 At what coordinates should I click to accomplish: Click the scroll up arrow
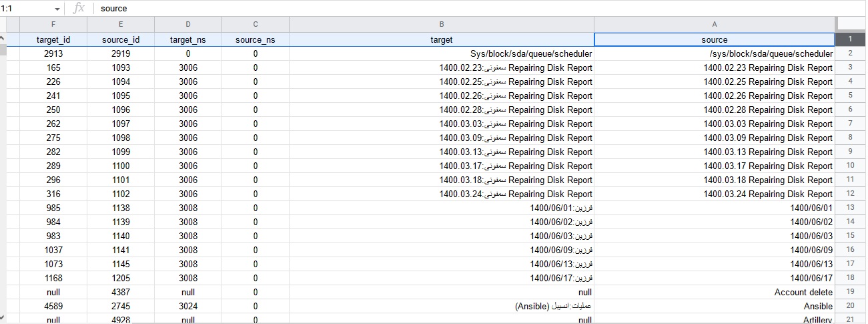[x=3, y=39]
